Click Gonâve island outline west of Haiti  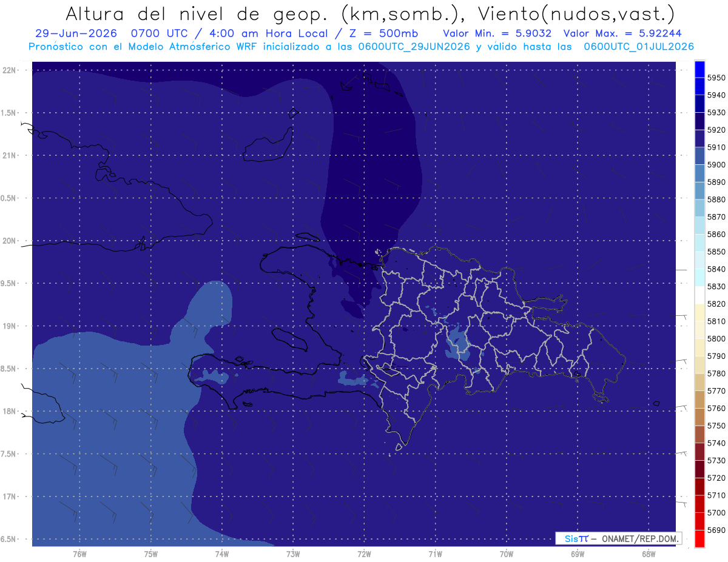[x=289, y=340]
